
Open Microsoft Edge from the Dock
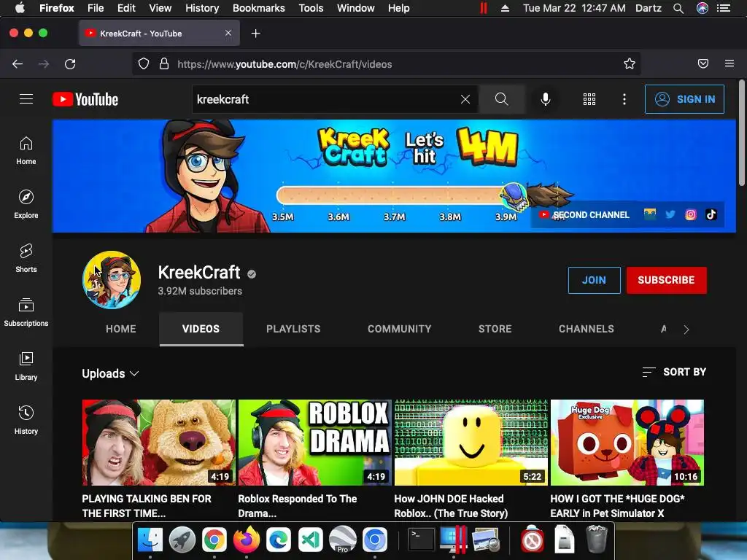pyautogui.click(x=279, y=540)
